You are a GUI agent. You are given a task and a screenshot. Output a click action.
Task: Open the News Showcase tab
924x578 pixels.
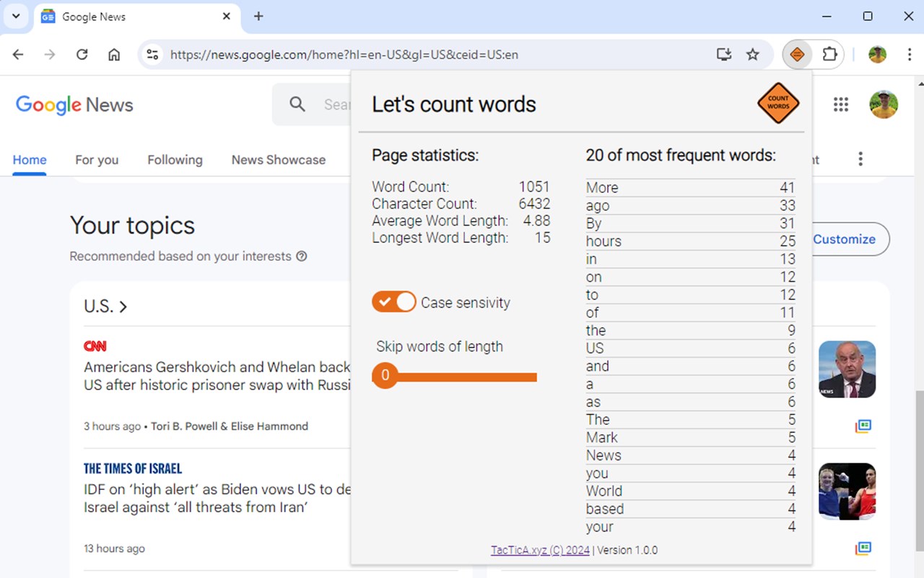pos(279,160)
